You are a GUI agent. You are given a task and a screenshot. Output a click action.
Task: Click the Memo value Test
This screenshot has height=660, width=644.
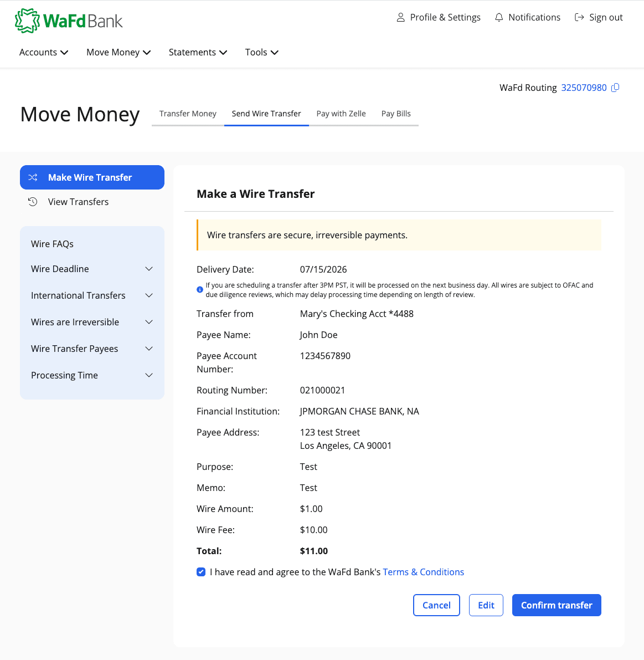coord(308,488)
